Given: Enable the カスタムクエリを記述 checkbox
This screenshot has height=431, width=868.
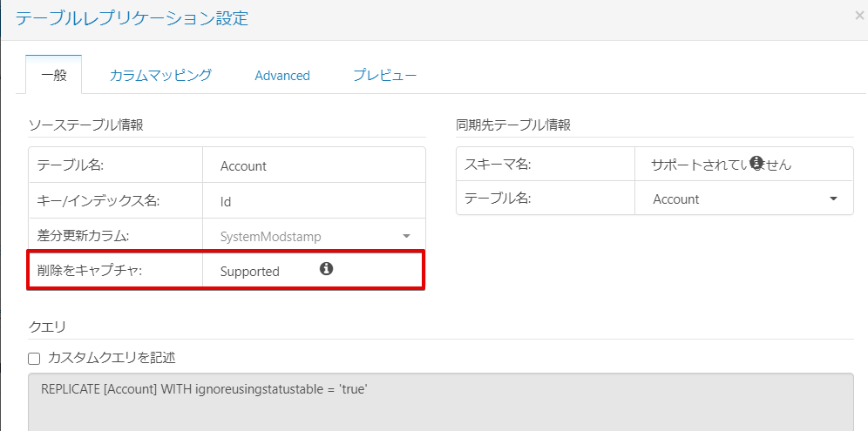Looking at the screenshot, I should (35, 358).
